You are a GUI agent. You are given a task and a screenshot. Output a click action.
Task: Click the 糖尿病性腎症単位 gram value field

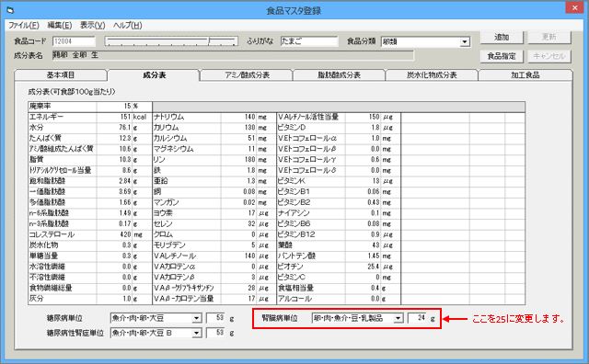(216, 333)
